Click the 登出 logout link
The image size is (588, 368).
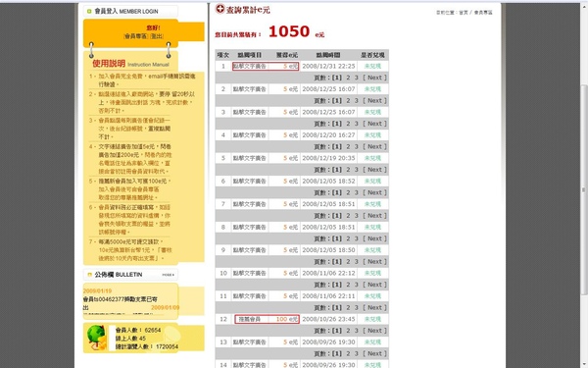pos(157,36)
